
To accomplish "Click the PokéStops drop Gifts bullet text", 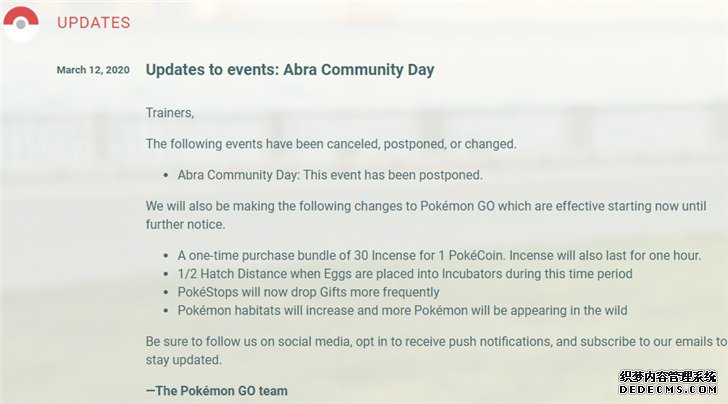I will coord(308,292).
